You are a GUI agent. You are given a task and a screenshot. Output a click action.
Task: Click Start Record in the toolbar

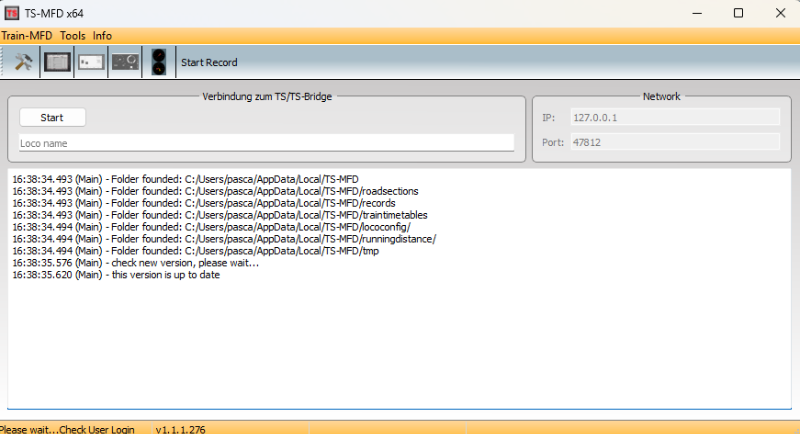click(x=209, y=62)
